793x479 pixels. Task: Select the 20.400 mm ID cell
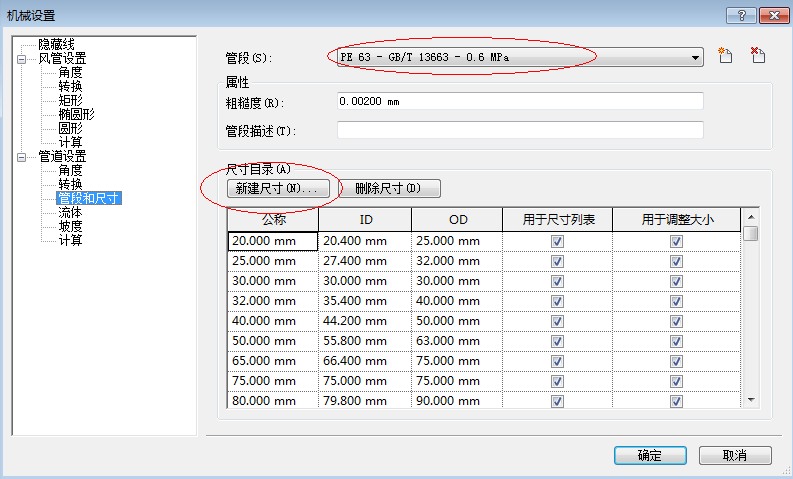coord(365,241)
